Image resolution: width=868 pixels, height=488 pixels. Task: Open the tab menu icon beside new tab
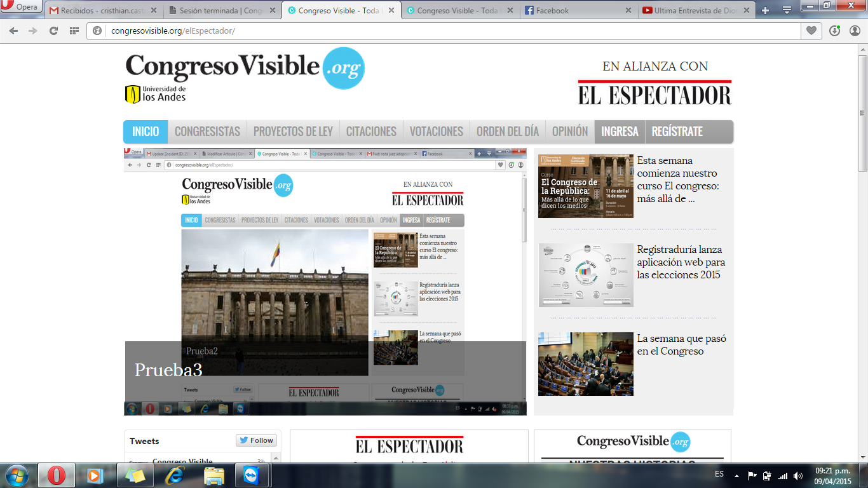[787, 10]
